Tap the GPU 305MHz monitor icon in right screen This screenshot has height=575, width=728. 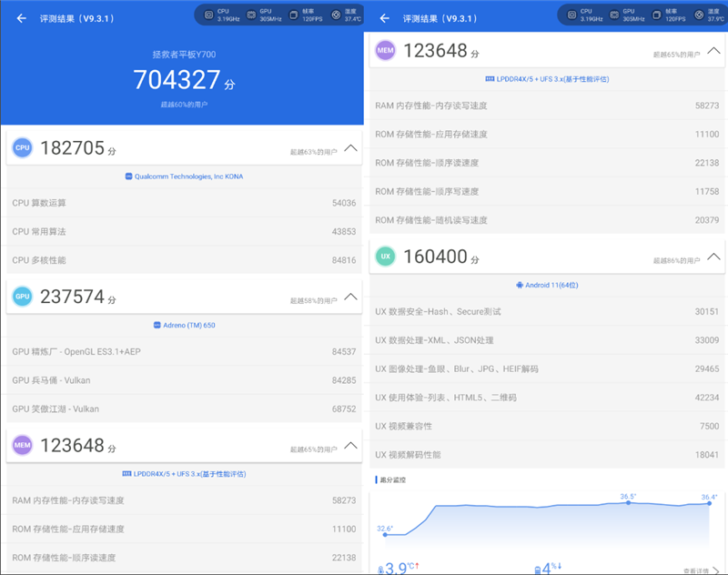pos(614,15)
